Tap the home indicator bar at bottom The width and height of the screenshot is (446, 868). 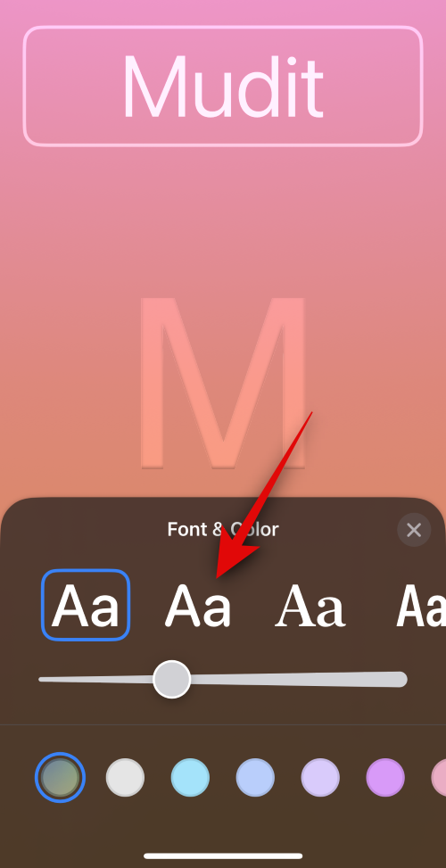(223, 856)
